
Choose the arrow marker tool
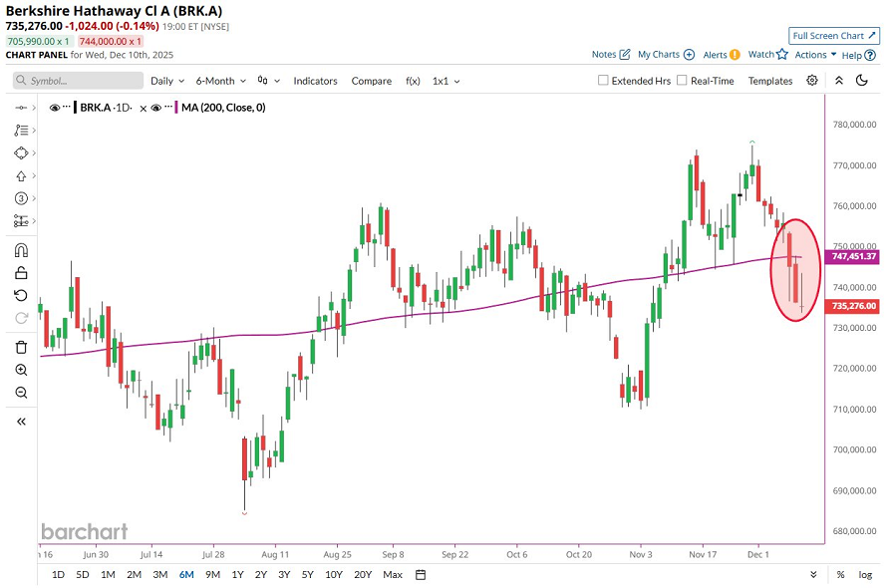point(21,176)
